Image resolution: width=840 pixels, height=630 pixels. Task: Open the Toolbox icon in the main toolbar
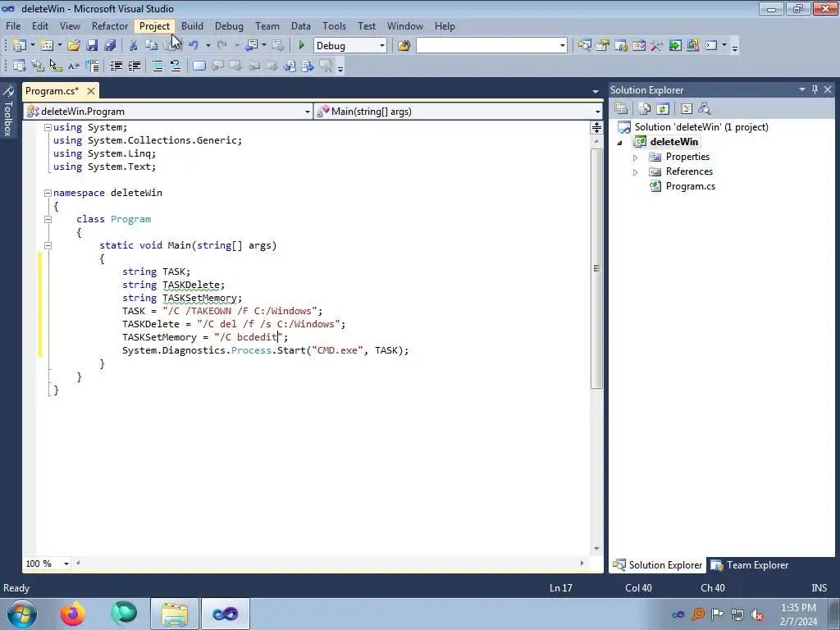[x=657, y=46]
